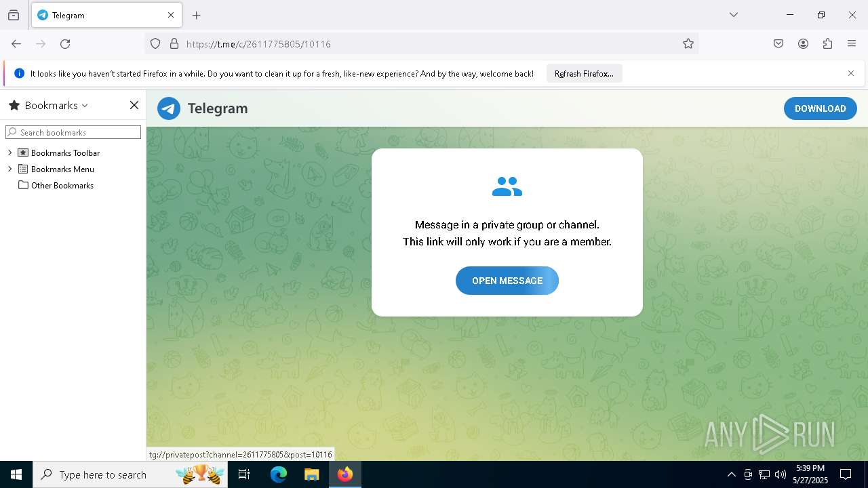The width and height of the screenshot is (868, 488).
Task: Open the Firefox application hamburger menu
Action: coord(852,44)
